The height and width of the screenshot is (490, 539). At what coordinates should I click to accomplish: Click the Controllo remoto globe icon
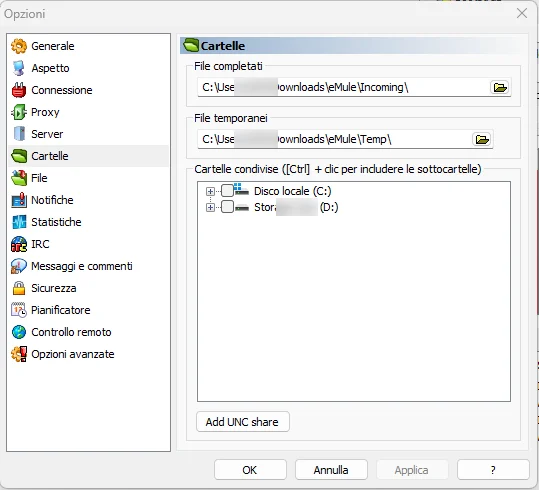click(19, 332)
